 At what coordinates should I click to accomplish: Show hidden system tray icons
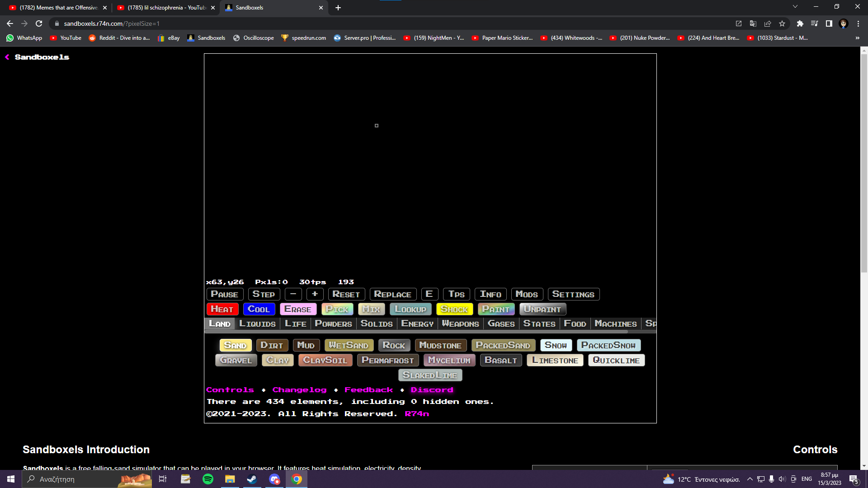(750, 479)
